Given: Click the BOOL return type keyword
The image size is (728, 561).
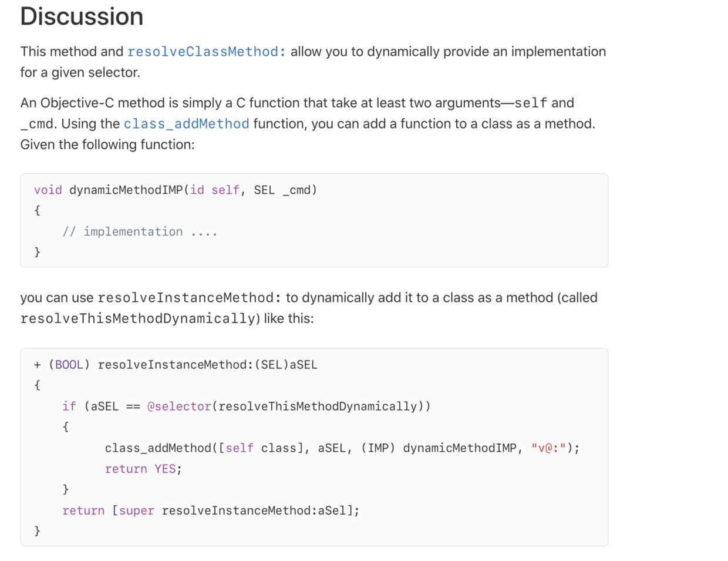Looking at the screenshot, I should (69, 365).
